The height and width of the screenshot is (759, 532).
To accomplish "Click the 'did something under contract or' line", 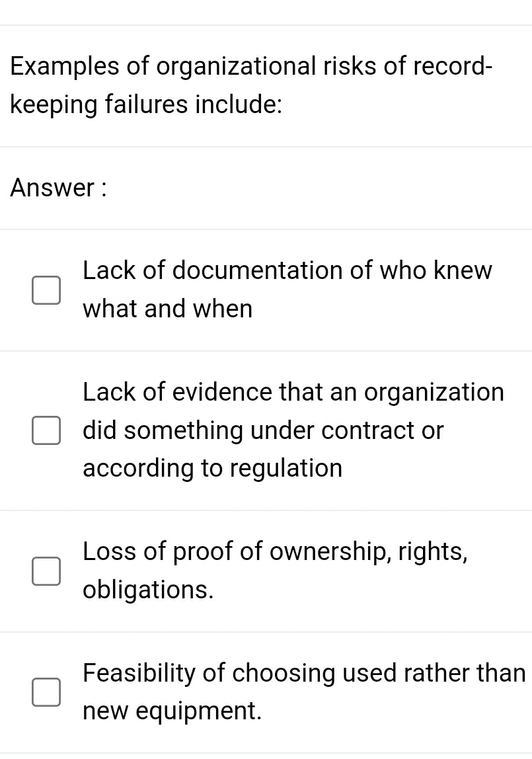I will 263,430.
